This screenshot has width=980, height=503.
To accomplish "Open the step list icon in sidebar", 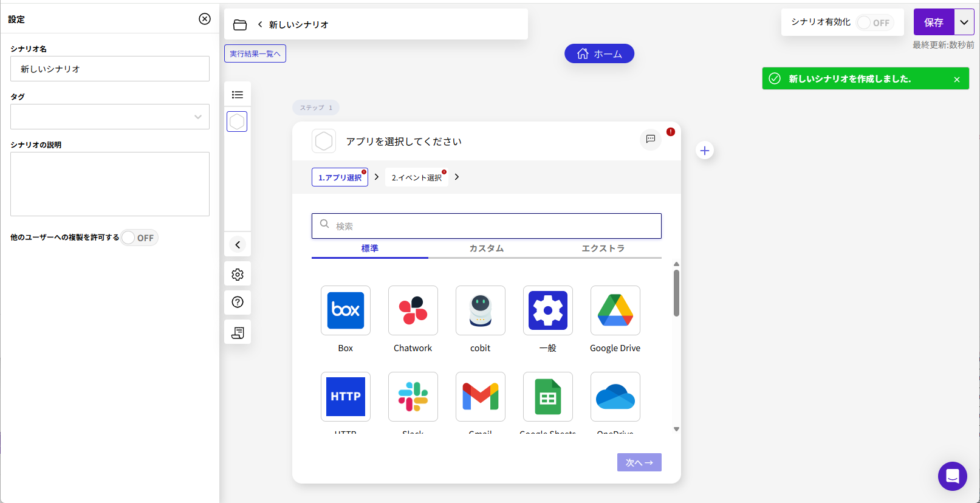I will coord(238,95).
